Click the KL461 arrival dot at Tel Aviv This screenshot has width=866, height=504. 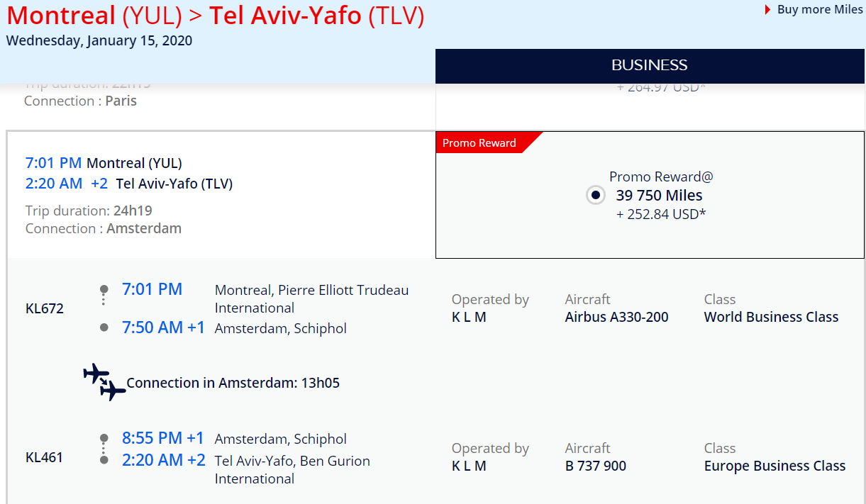[104, 460]
